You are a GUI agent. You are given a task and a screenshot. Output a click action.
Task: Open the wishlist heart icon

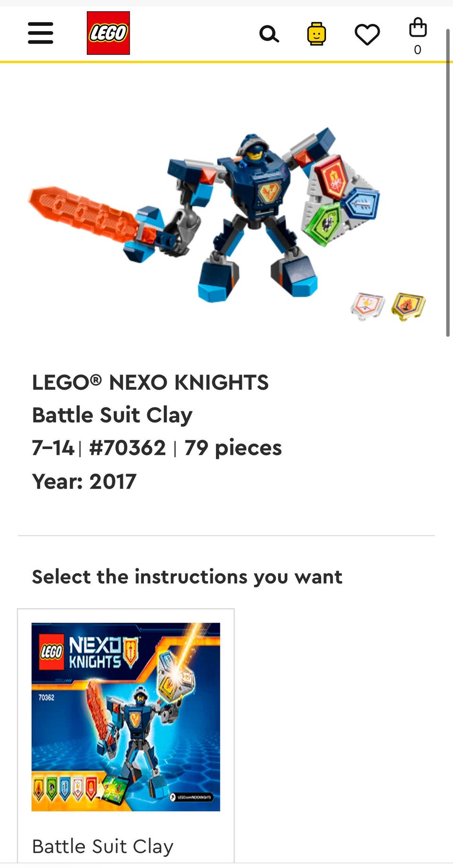click(367, 34)
